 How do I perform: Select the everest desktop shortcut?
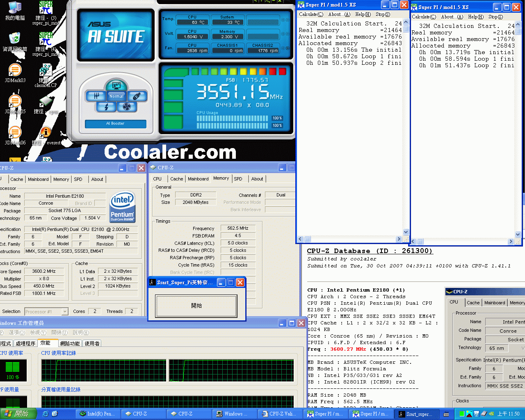tap(46, 135)
